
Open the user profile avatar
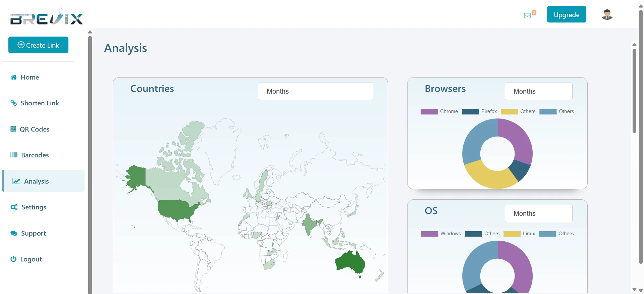click(x=607, y=15)
